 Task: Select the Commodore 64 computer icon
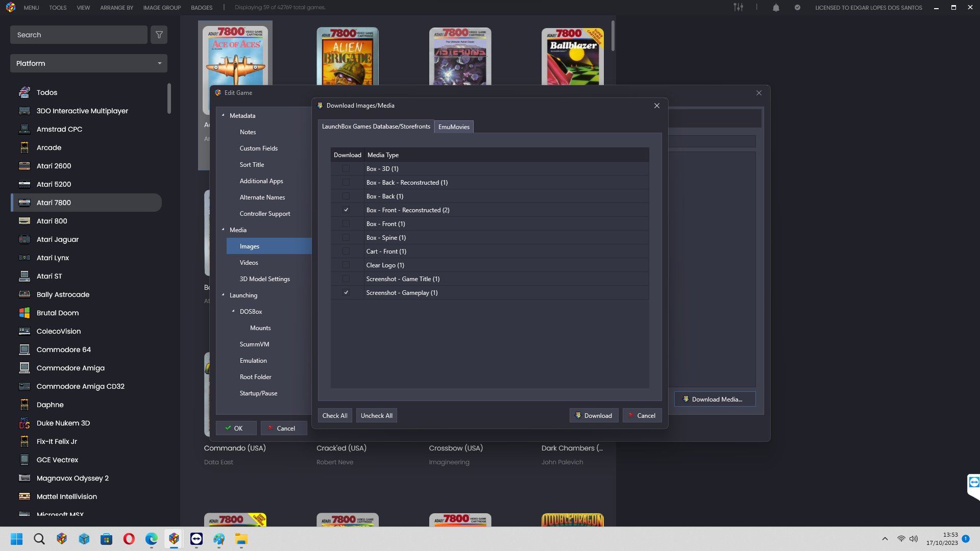pyautogui.click(x=24, y=349)
